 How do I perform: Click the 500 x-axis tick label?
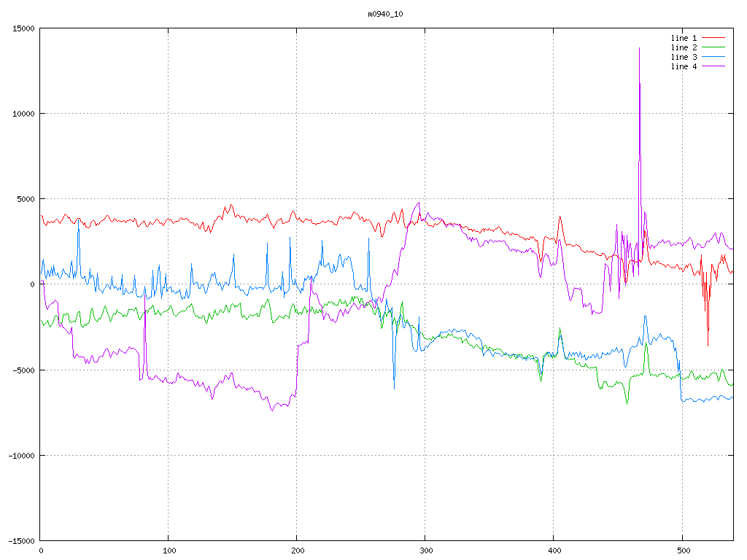(682, 551)
